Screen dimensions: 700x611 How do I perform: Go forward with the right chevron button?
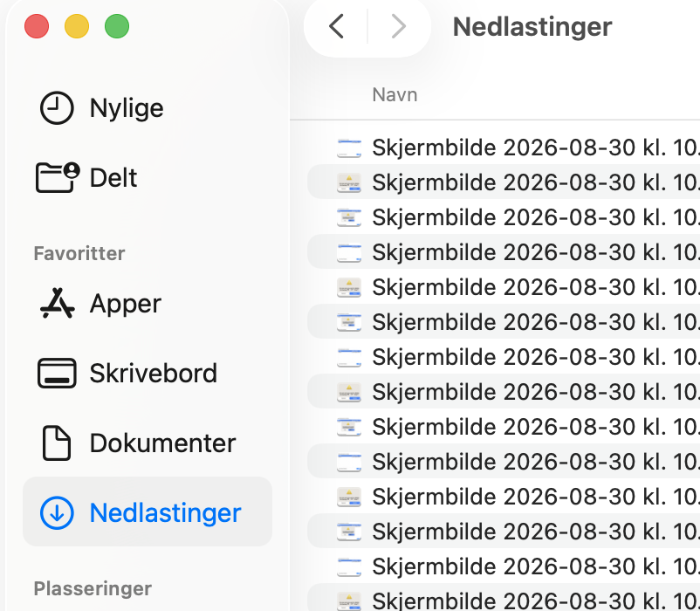coord(398,26)
